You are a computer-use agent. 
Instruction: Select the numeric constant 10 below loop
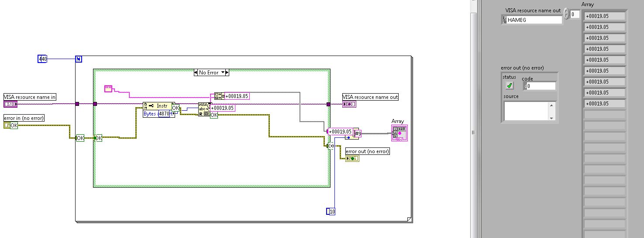(x=331, y=212)
